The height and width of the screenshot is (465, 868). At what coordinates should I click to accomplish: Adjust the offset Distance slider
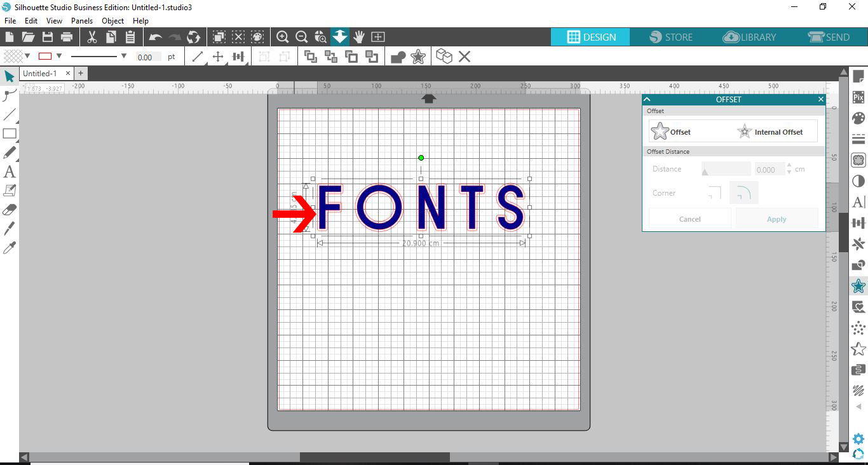[x=726, y=169]
